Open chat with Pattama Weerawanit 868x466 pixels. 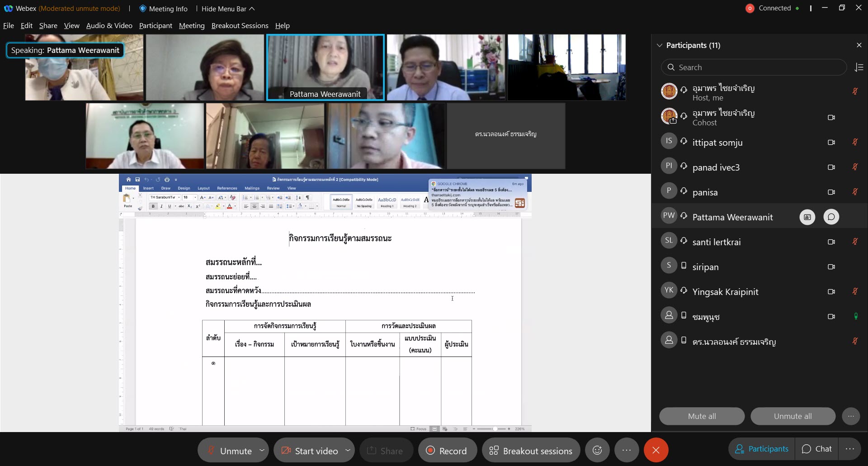pyautogui.click(x=831, y=217)
